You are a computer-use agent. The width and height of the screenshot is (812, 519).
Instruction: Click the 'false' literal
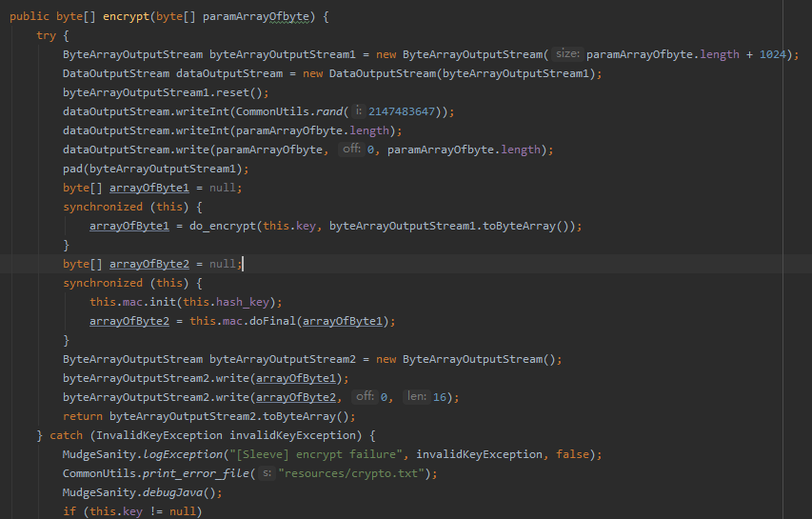pos(572,455)
